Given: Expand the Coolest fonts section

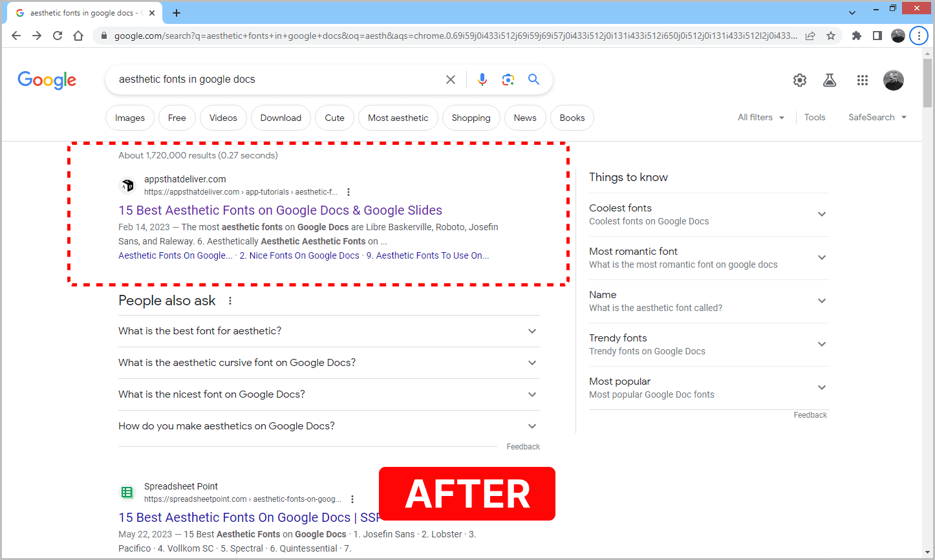Looking at the screenshot, I should (822, 213).
